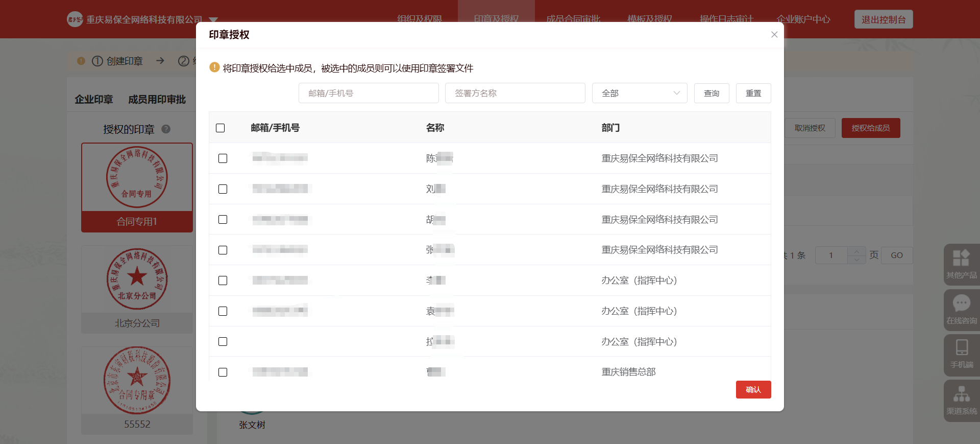Open 在线咨询 chat icon
The width and height of the screenshot is (980, 444).
pos(961,304)
